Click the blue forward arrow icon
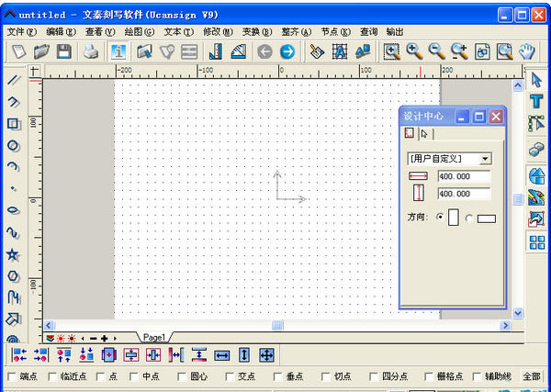 click(287, 52)
